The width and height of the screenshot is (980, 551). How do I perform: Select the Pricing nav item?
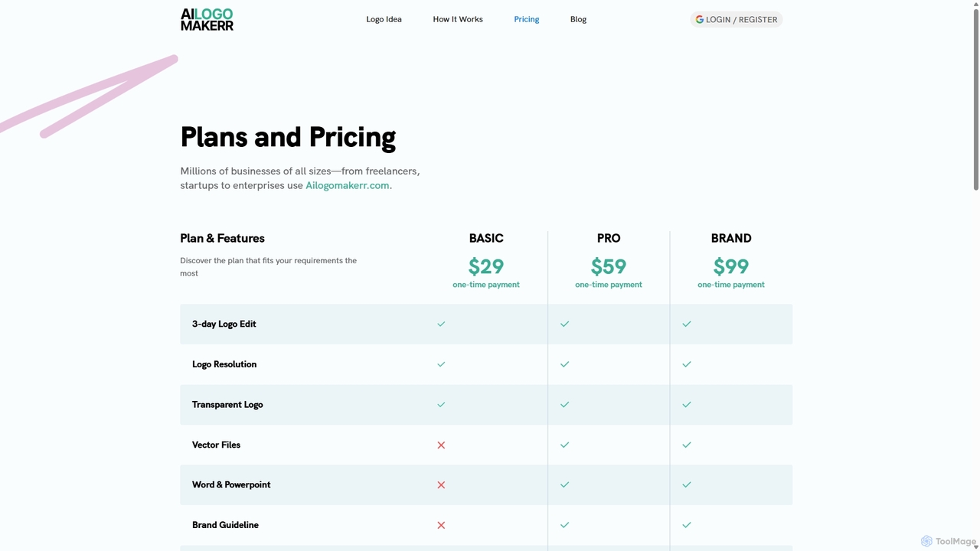(x=527, y=19)
